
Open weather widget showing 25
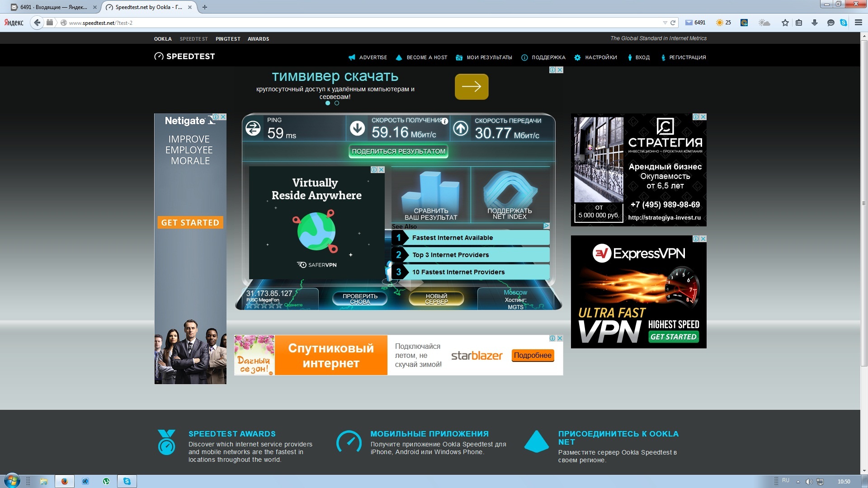723,23
